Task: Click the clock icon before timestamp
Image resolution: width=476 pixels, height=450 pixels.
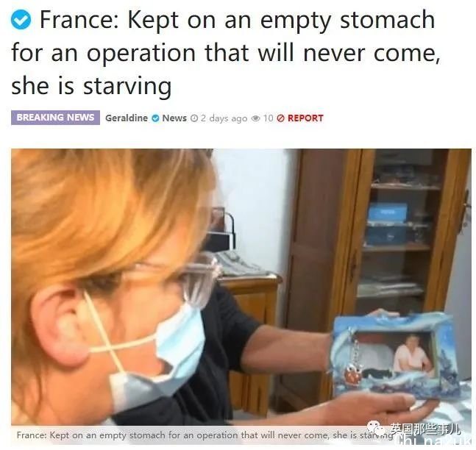Action: (x=194, y=118)
